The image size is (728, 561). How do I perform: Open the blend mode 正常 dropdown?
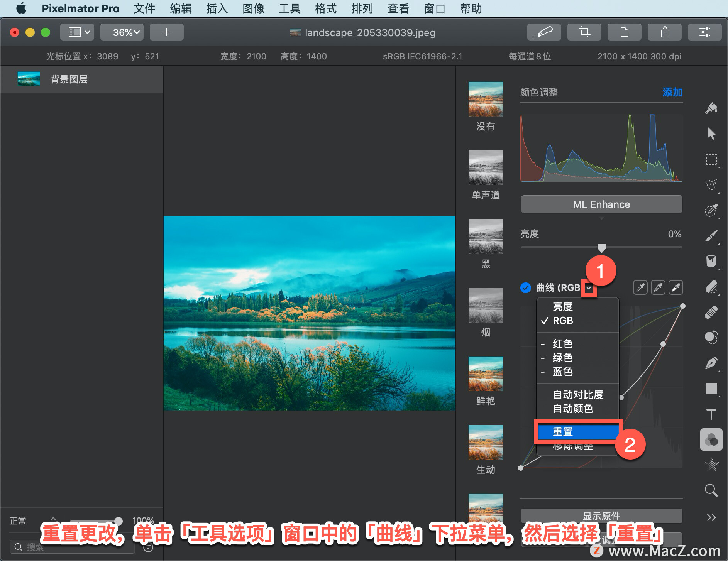pyautogui.click(x=33, y=520)
